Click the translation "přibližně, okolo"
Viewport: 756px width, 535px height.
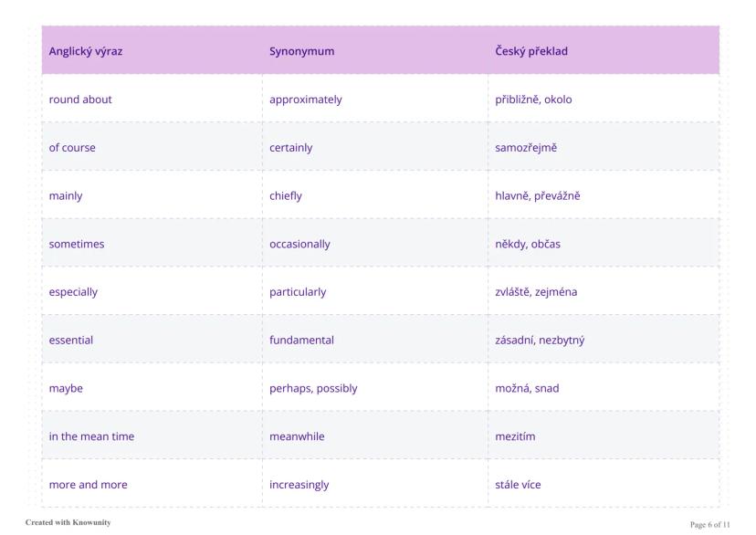click(533, 100)
